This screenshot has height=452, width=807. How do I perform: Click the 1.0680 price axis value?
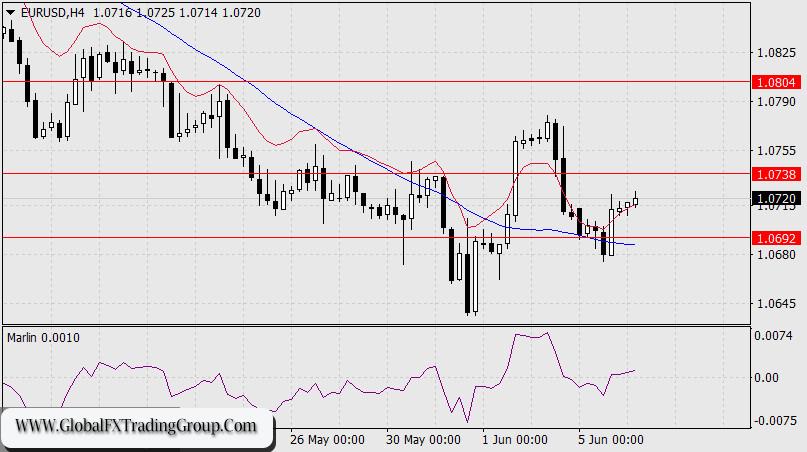click(776, 254)
